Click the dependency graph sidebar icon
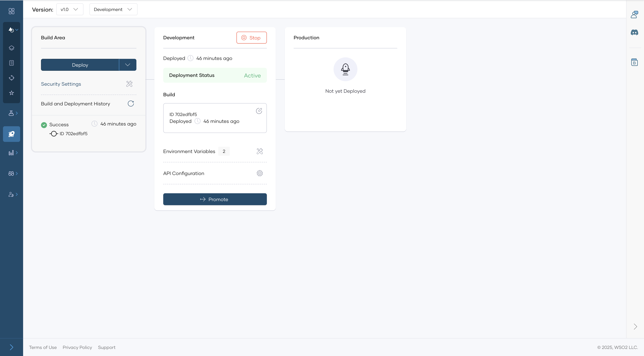The height and width of the screenshot is (356, 644). click(x=12, y=78)
